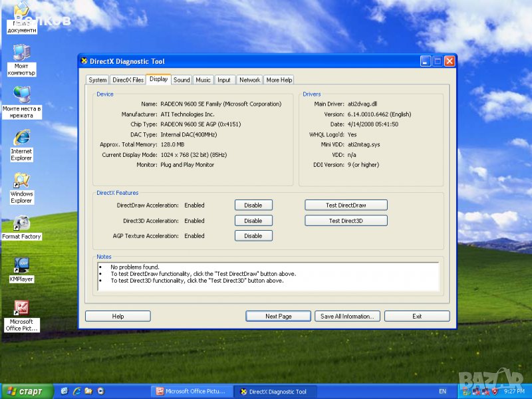Click Save All Information button
This screenshot has width=532, height=399.
tap(347, 317)
